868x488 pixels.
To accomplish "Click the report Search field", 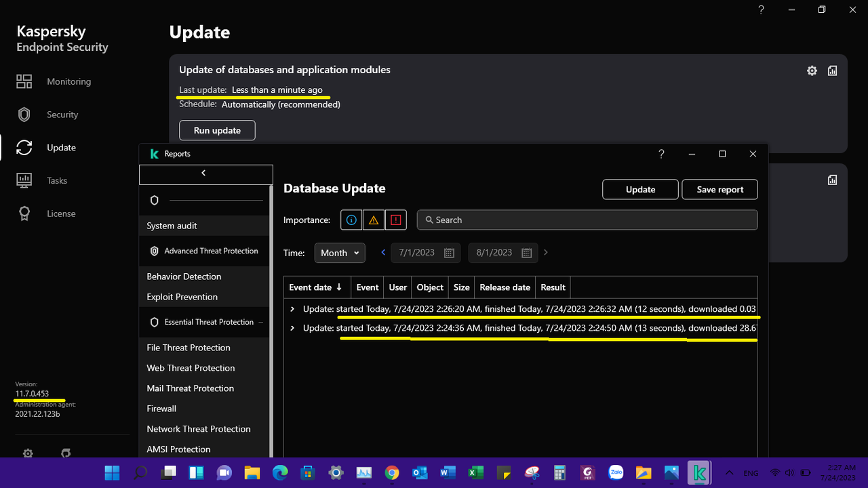I will point(587,220).
